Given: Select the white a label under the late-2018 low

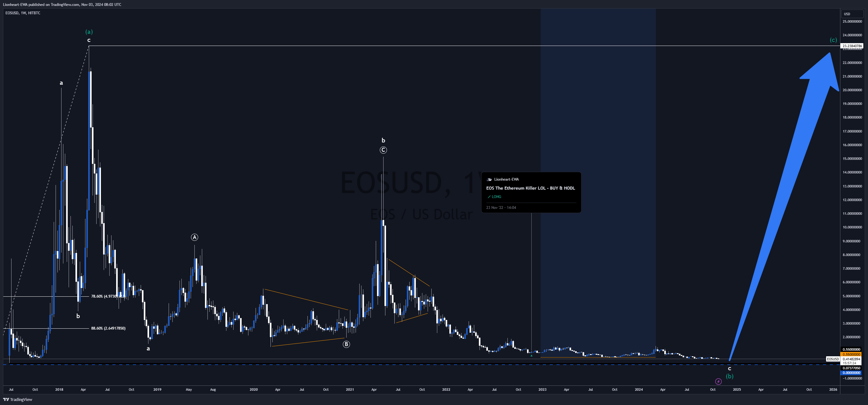Looking at the screenshot, I should (x=148, y=349).
